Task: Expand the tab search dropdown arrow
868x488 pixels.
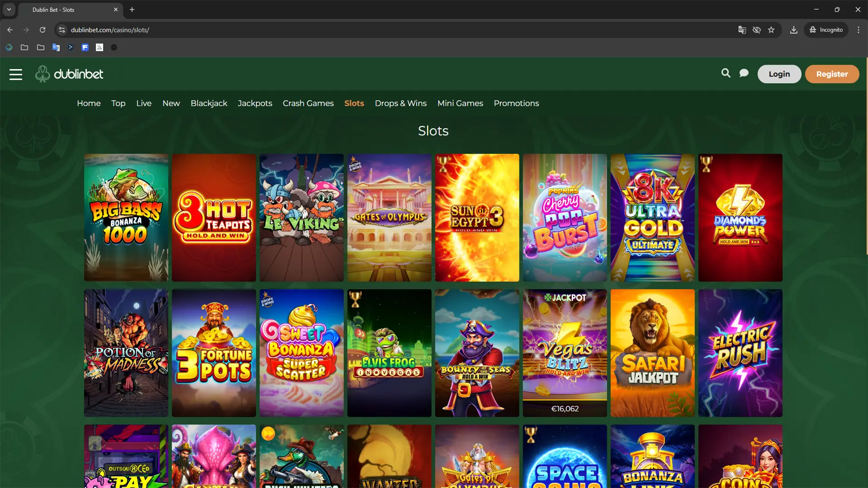Action: [9, 9]
